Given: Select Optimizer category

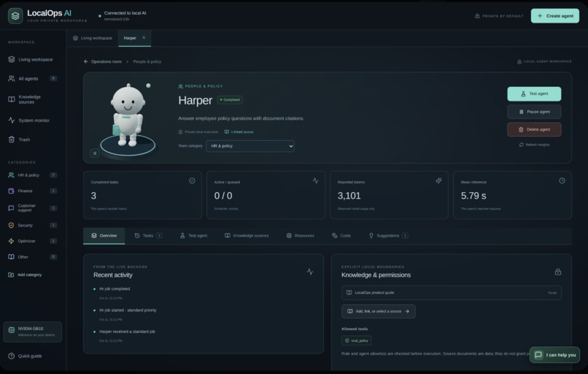Looking at the screenshot, I should (32, 241).
